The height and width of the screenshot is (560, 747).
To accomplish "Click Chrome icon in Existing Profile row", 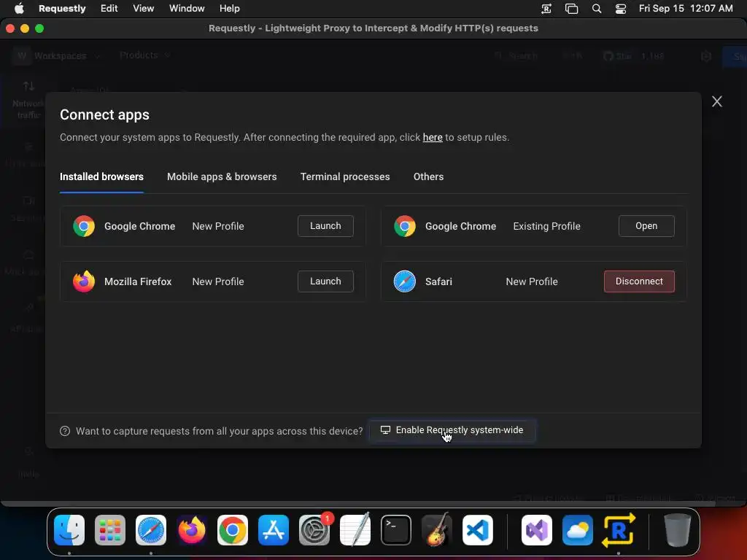I will (405, 226).
